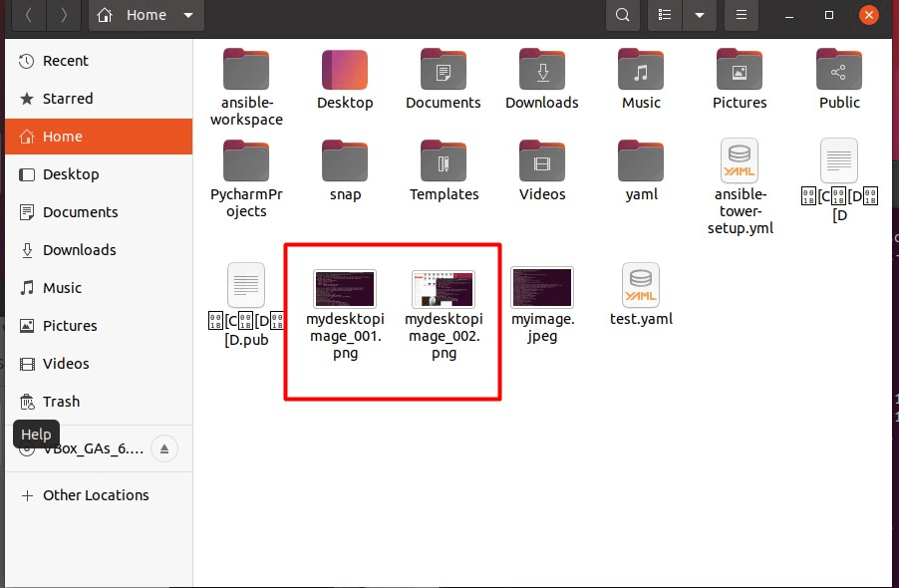The image size is (899, 588).
Task: Open the search icon in the toolbar
Action: coord(622,15)
